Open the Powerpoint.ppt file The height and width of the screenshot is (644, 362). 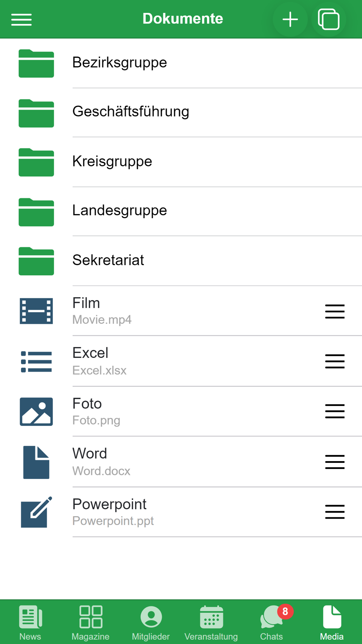click(113, 512)
